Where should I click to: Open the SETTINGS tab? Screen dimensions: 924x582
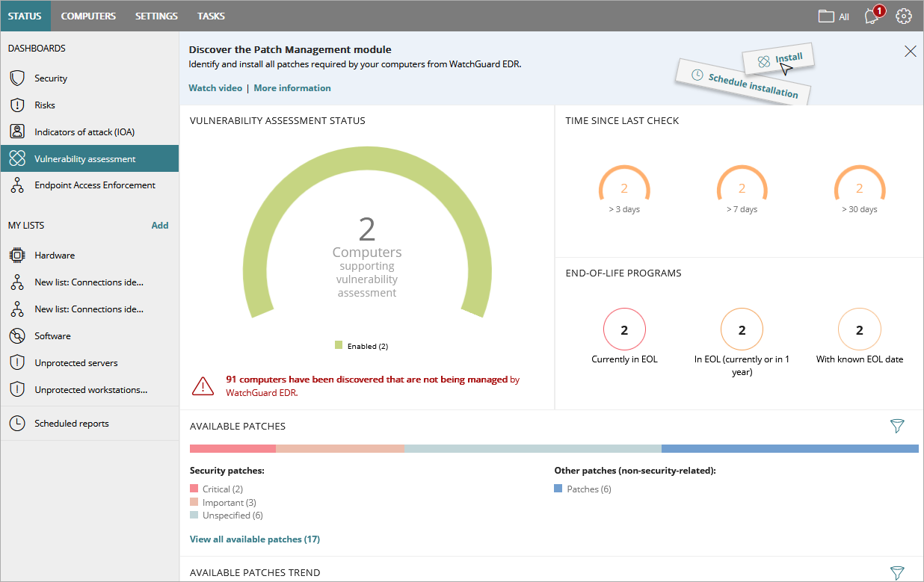click(x=155, y=16)
